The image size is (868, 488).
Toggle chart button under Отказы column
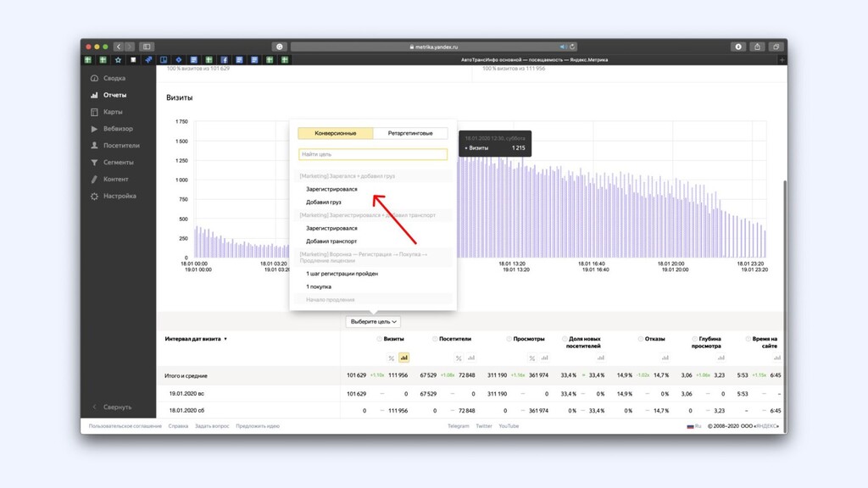[665, 358]
